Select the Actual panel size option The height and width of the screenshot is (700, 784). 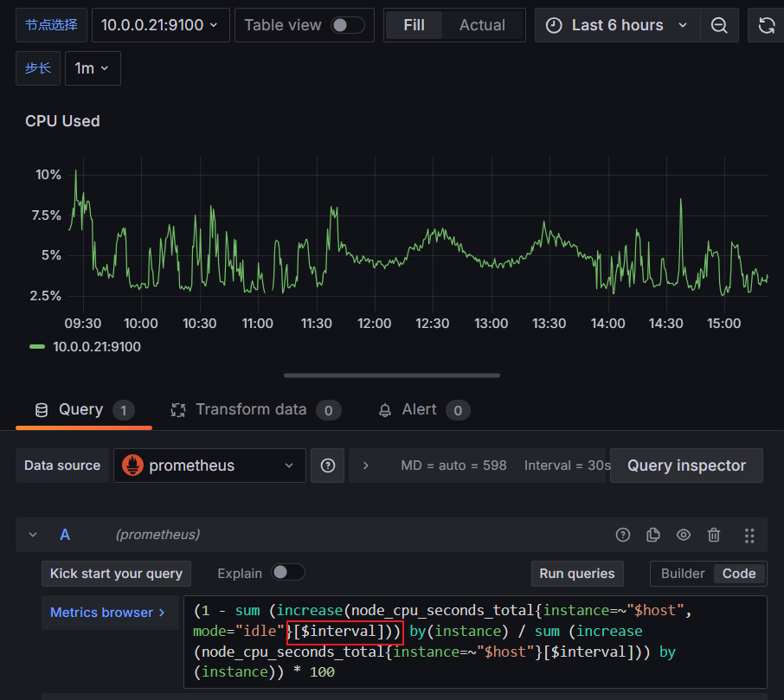point(482,25)
